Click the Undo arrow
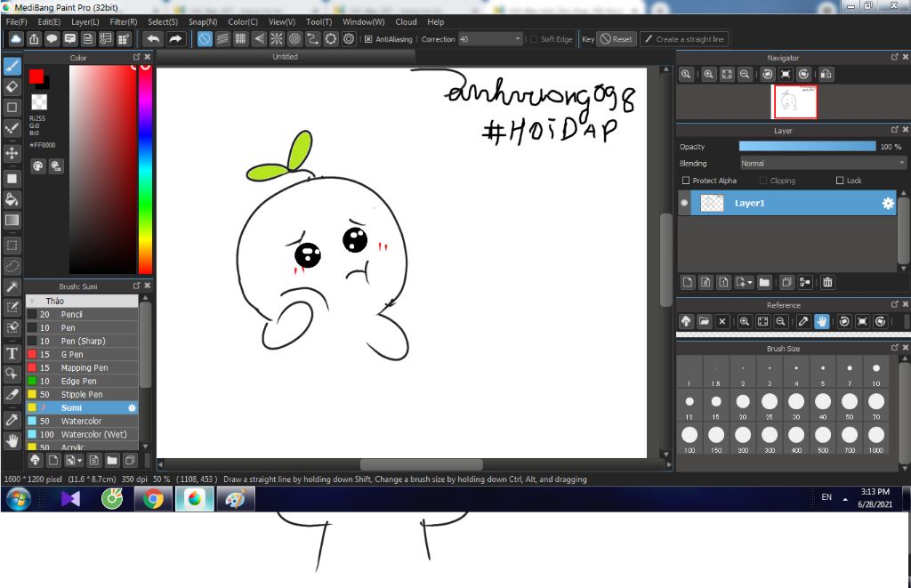911x588 pixels. tap(153, 39)
